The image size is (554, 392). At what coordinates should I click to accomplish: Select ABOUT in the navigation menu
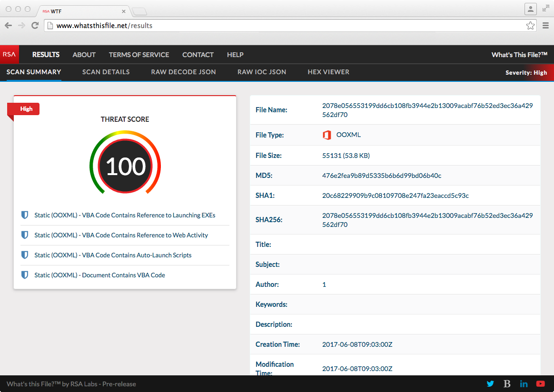[x=84, y=54]
